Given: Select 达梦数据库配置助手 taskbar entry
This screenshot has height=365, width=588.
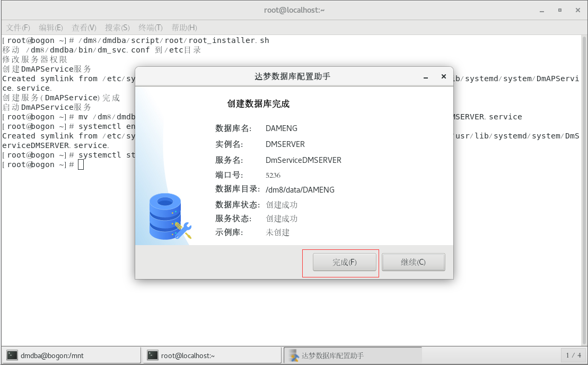Looking at the screenshot, I should (x=353, y=355).
